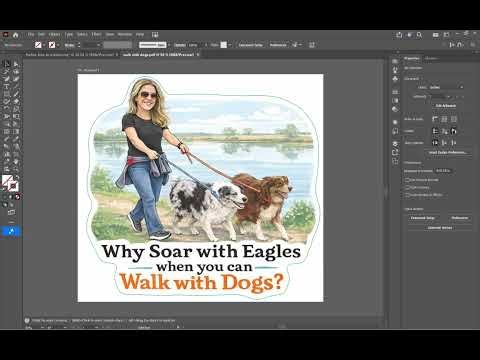Select the Pen tool
480x360 pixels.
tap(6, 79)
